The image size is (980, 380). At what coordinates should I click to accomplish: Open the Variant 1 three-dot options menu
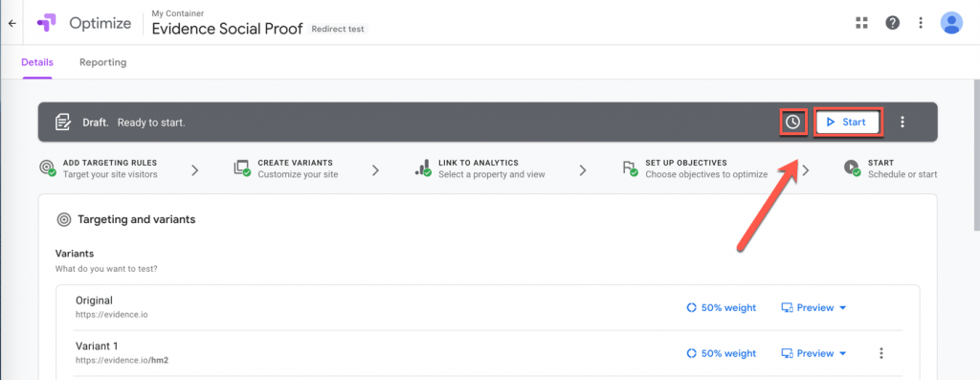pos(881,354)
